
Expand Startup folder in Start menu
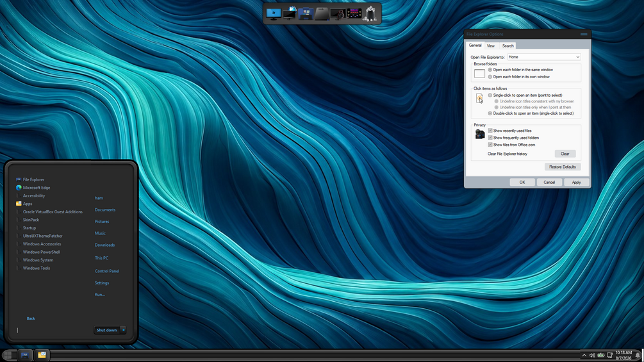click(x=29, y=228)
